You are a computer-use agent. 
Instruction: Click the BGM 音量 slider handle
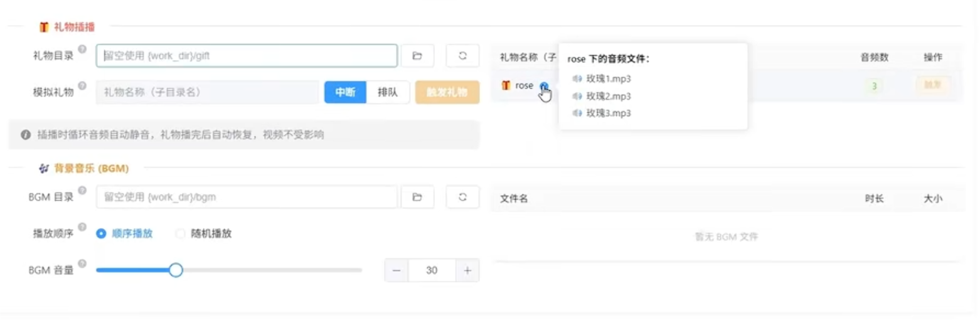pyautogui.click(x=176, y=270)
